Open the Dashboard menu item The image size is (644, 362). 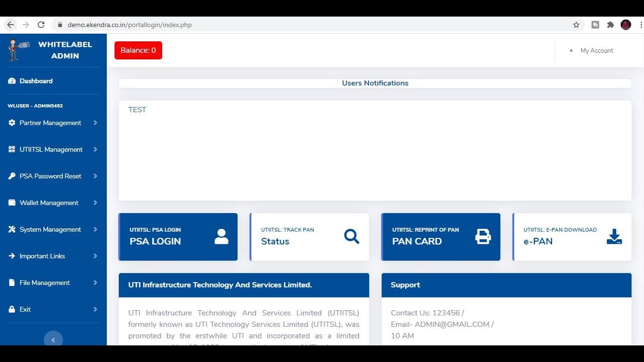(x=53, y=81)
